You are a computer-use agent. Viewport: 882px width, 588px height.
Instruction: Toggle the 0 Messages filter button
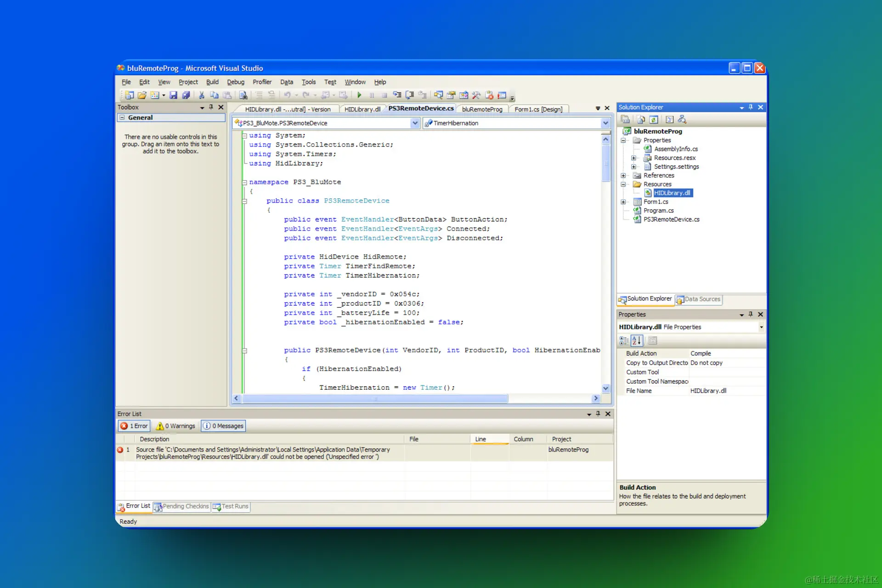click(224, 426)
